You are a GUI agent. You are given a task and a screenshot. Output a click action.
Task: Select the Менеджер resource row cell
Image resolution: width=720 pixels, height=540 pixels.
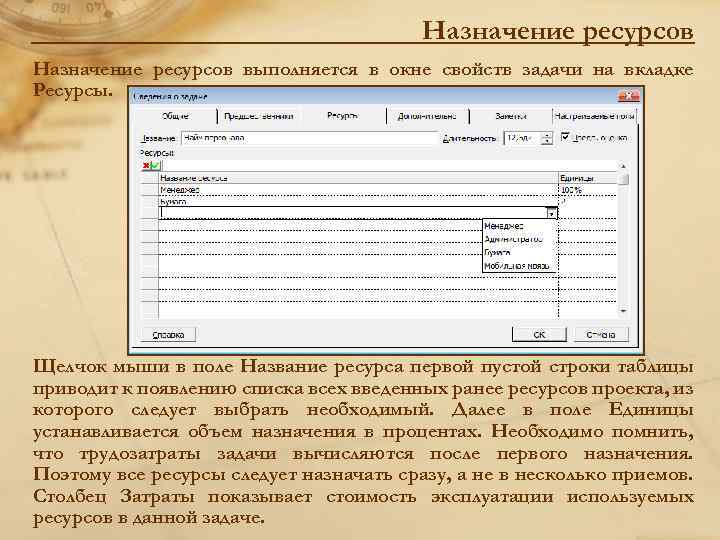[358, 190]
